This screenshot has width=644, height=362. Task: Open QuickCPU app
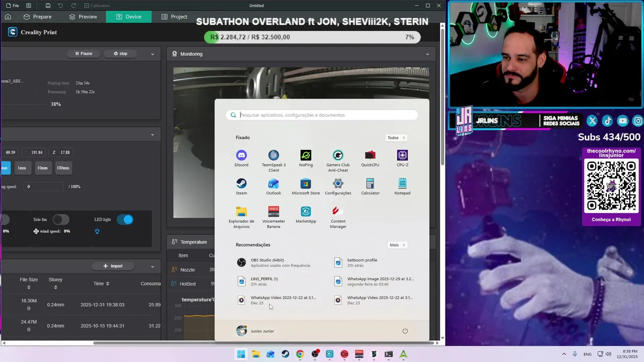(370, 158)
